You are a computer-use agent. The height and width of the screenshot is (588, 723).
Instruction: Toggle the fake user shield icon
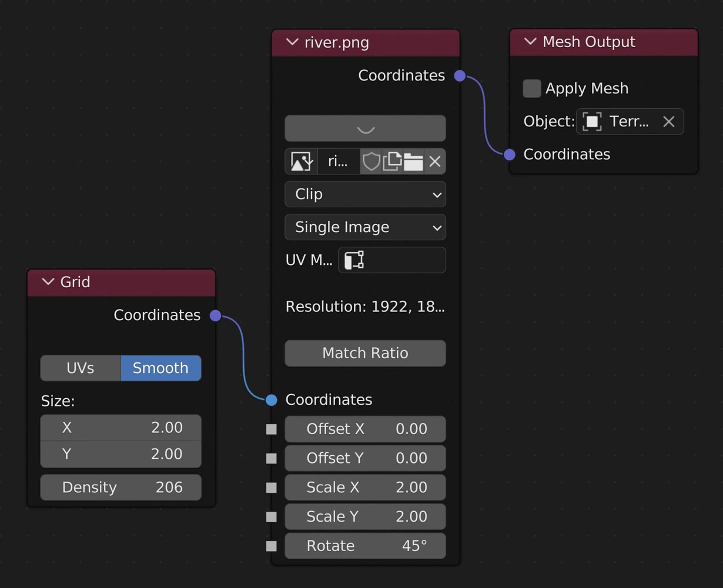tap(371, 162)
